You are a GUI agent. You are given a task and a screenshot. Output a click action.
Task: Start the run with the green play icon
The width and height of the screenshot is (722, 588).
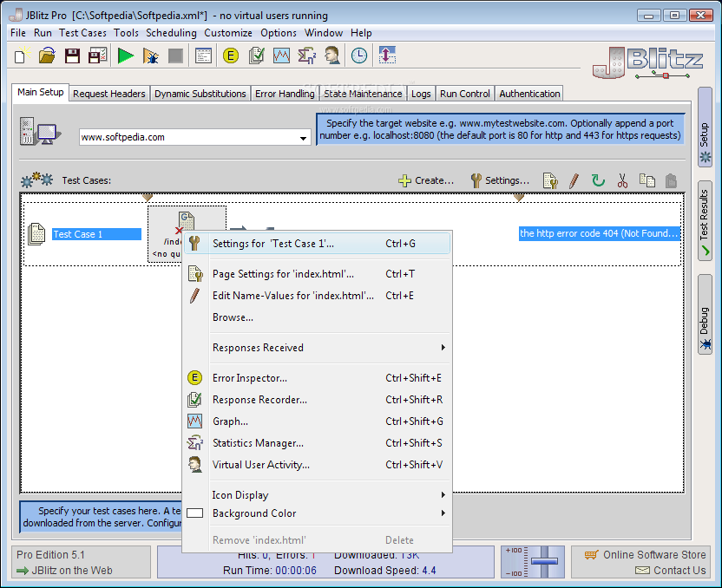(125, 56)
